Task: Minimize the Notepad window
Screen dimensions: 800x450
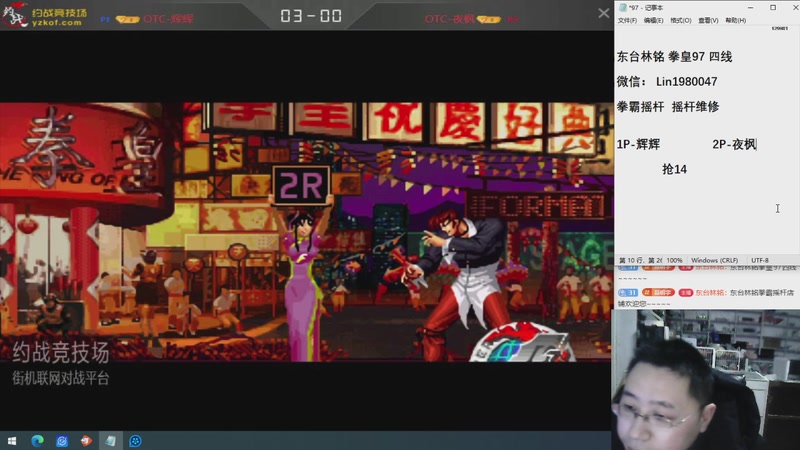Action: tap(751, 8)
